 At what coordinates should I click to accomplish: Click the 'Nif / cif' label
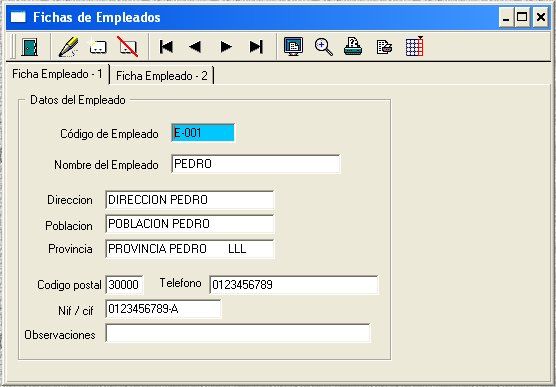coord(76,311)
